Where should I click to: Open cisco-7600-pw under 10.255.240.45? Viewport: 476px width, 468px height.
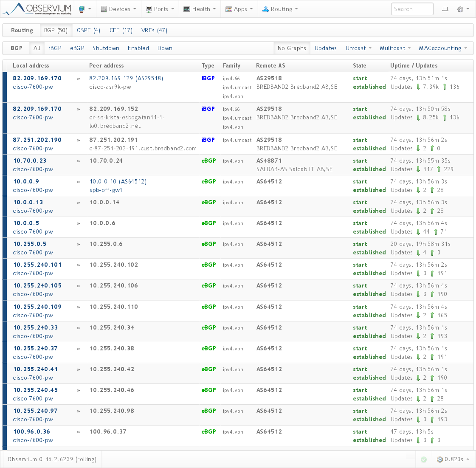(33, 399)
